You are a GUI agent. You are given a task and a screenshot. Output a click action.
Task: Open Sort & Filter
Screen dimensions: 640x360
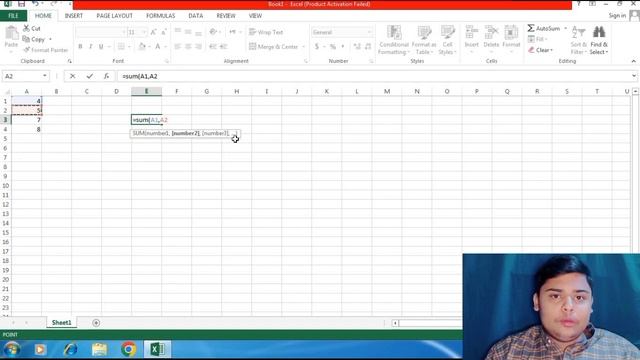pyautogui.click(x=578, y=40)
